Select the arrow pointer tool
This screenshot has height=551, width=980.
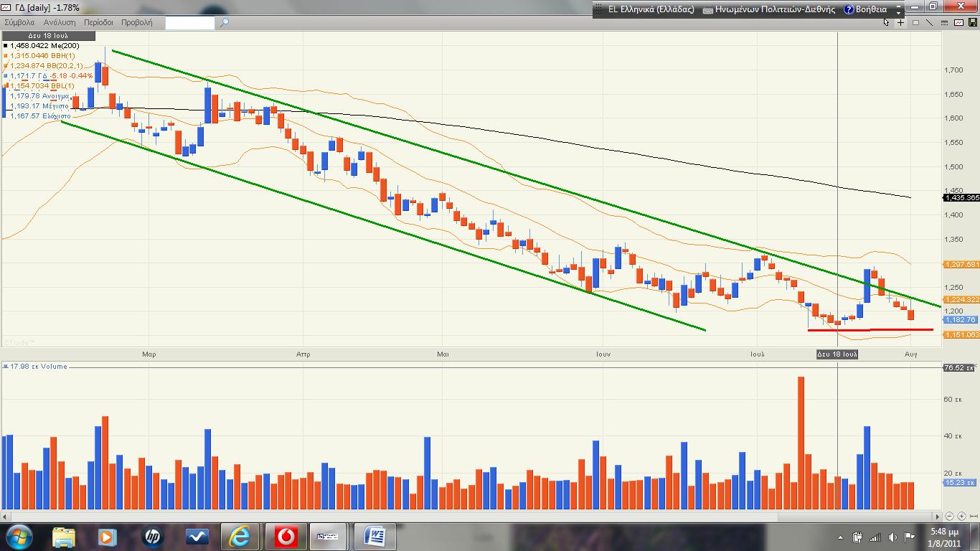887,22
